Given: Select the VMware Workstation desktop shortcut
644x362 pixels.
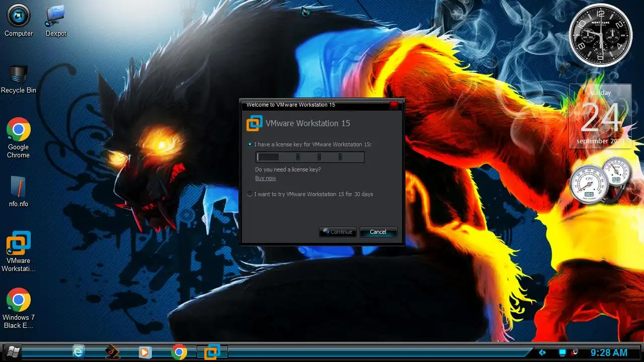Looking at the screenshot, I should pyautogui.click(x=19, y=251).
